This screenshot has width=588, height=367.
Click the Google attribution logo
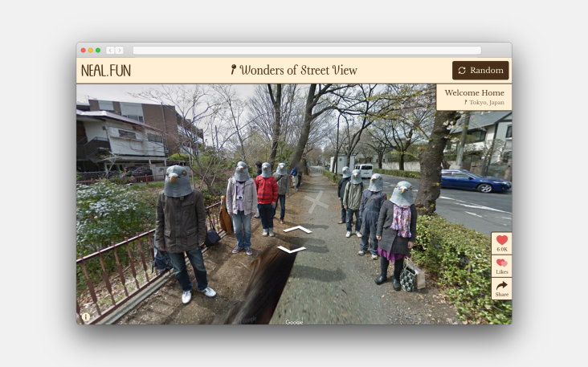click(x=294, y=322)
